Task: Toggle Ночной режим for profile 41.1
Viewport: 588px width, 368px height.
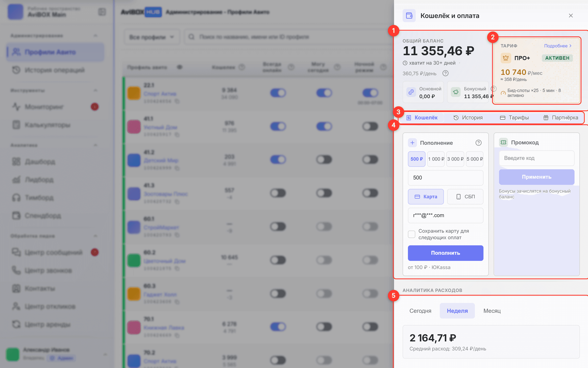Action: (370, 126)
